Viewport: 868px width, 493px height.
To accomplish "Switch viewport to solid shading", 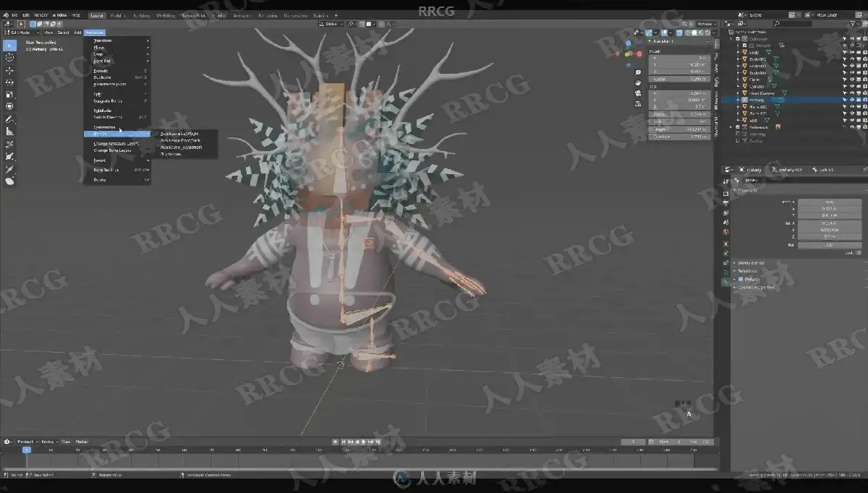I will pyautogui.click(x=694, y=33).
